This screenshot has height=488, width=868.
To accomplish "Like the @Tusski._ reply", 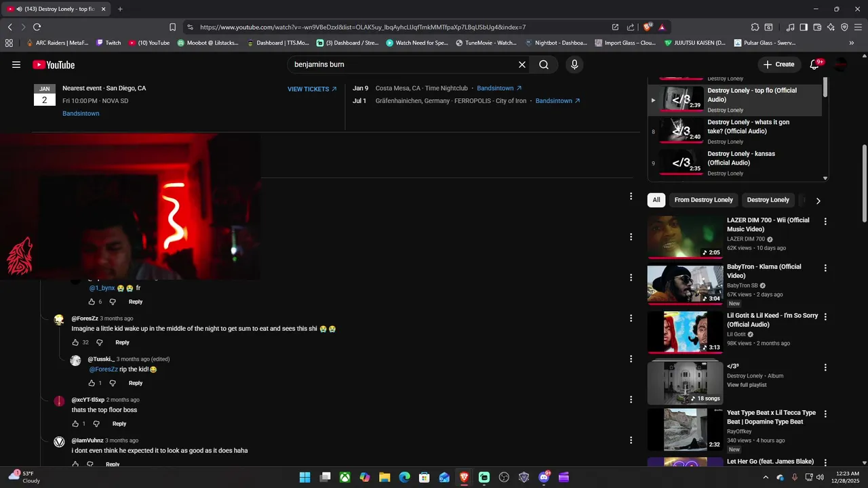I will [92, 383].
